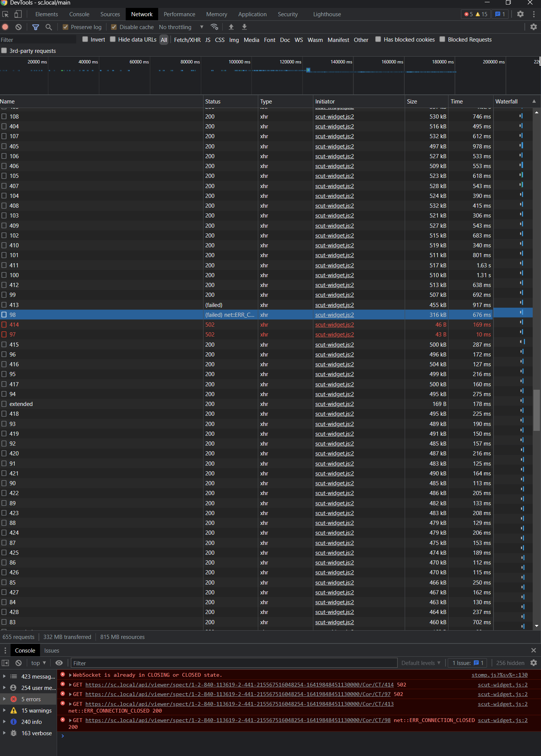This screenshot has height=756, width=541.
Task: Enable Hide data URLs checkbox
Action: pos(113,39)
